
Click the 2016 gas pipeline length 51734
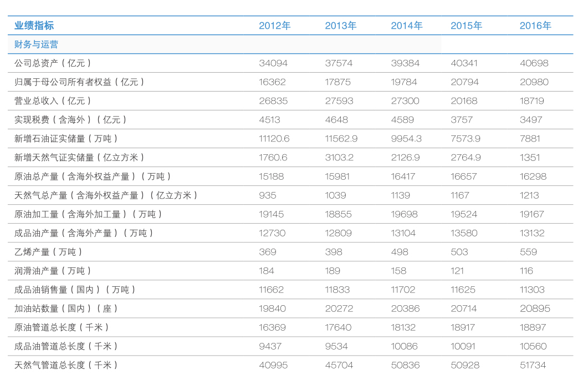coord(533,365)
